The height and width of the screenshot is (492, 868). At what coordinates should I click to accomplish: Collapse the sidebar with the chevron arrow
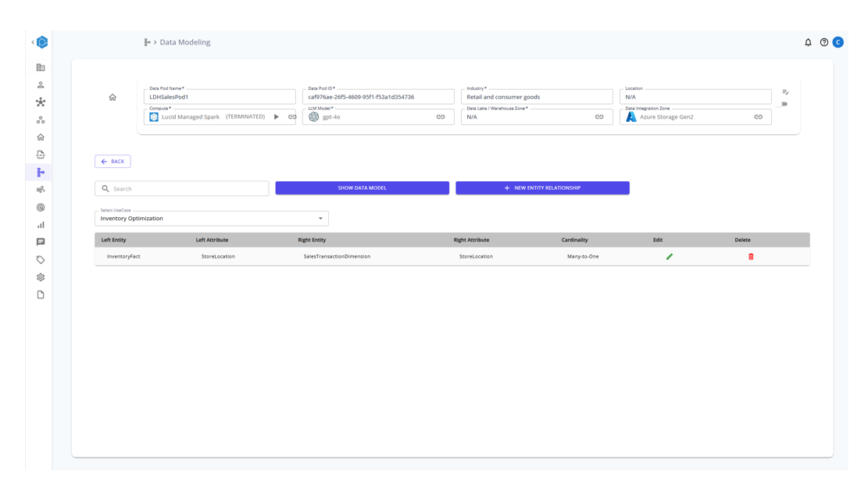pyautogui.click(x=33, y=42)
